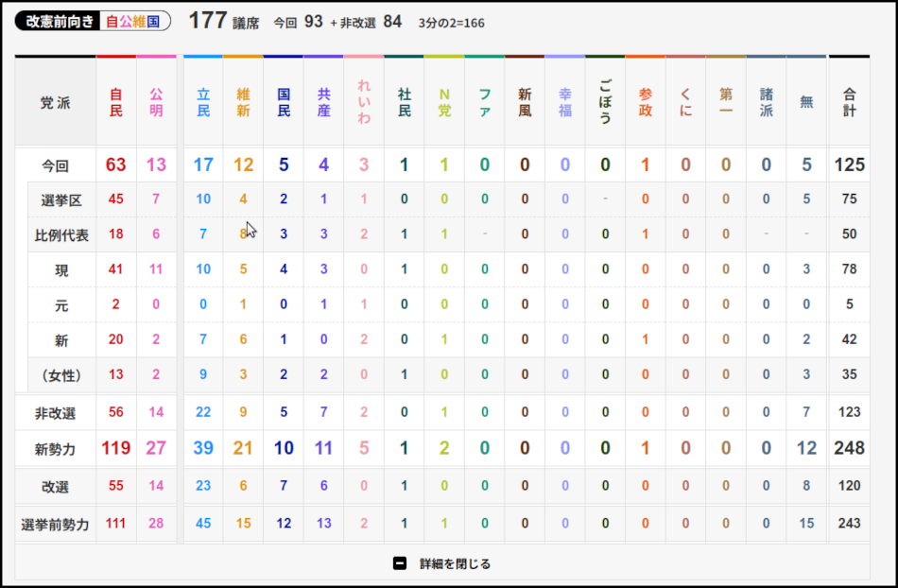Select the 諸派 column header
This screenshot has height=588, width=898.
point(767,102)
